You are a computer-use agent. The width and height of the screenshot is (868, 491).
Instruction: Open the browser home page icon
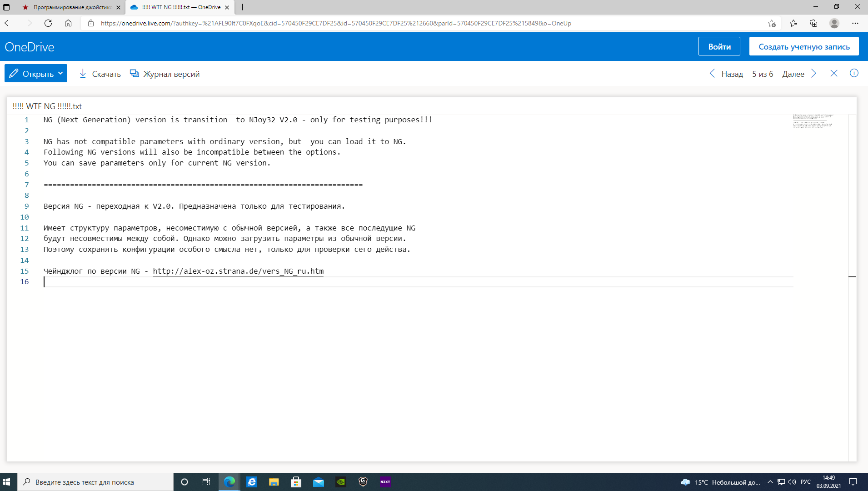(68, 23)
